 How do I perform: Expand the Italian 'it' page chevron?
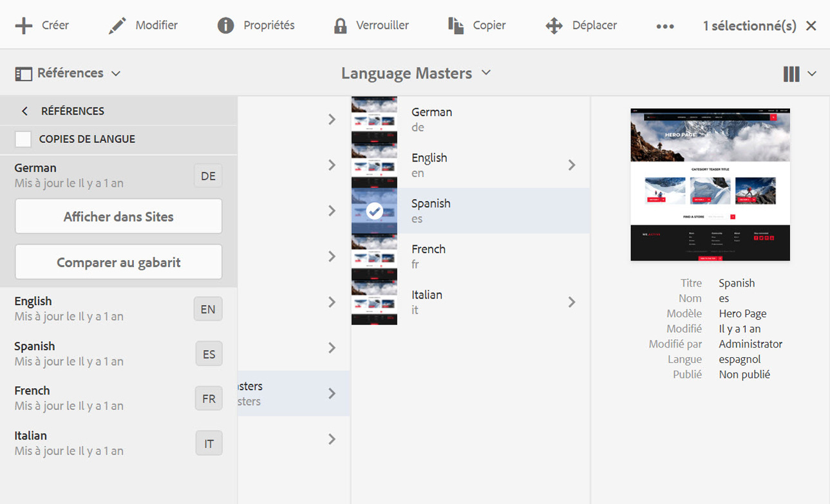click(571, 303)
